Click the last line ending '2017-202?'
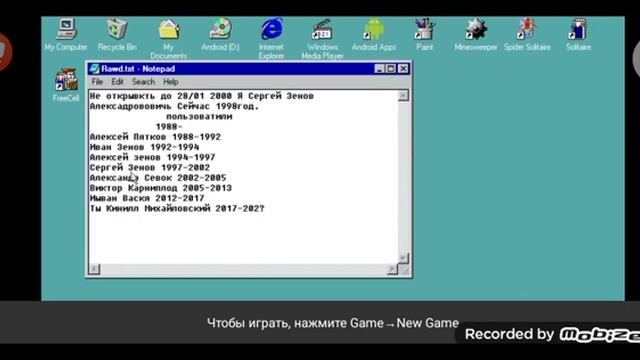Viewport: 640px width, 360px height. (177, 208)
